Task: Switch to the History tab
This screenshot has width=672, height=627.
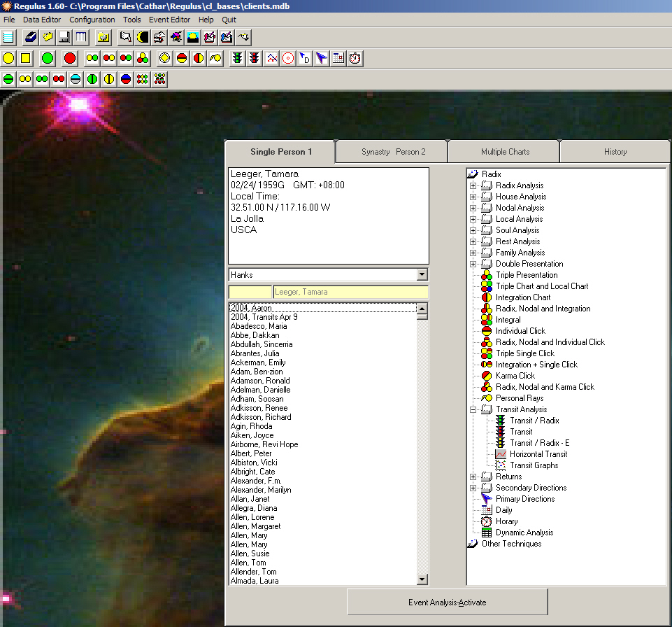Action: (x=615, y=152)
